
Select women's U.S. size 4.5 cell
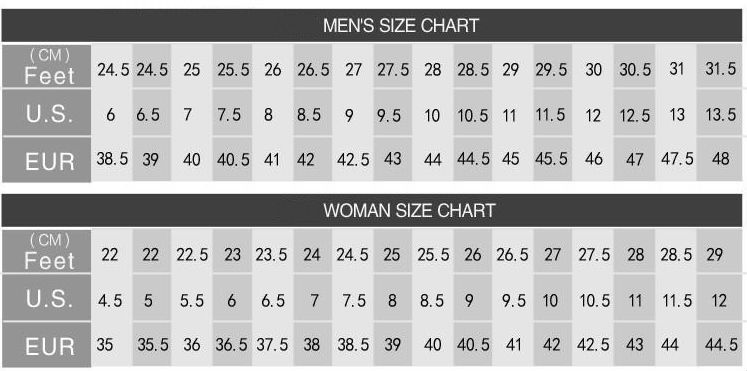tap(112, 300)
